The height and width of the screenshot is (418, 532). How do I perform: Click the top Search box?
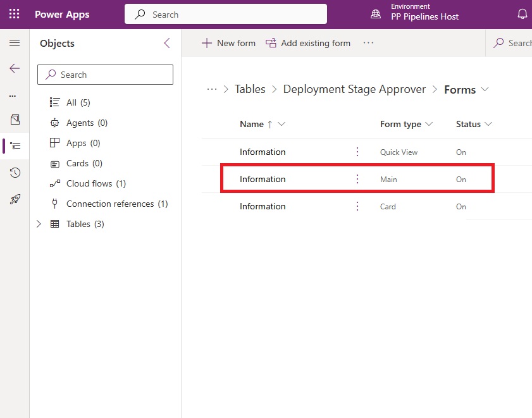tap(226, 15)
